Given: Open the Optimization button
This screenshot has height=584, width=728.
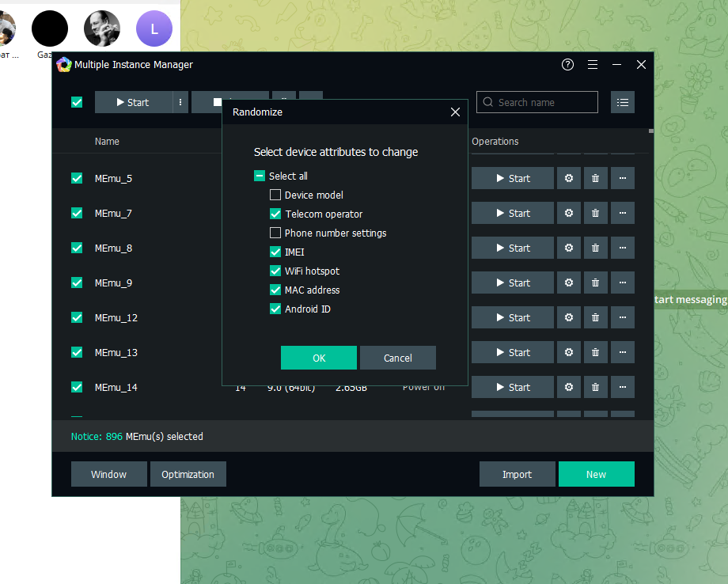Looking at the screenshot, I should [188, 474].
